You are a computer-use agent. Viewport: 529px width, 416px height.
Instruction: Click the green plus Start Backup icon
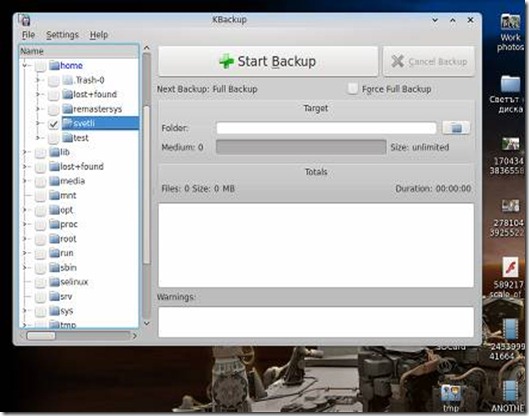[x=226, y=61]
